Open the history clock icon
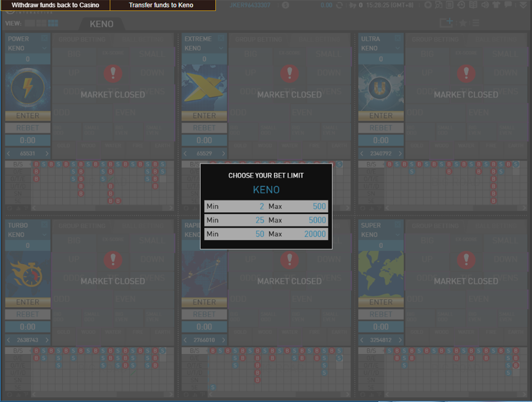Viewport: 532px width, 402px height. point(461,5)
